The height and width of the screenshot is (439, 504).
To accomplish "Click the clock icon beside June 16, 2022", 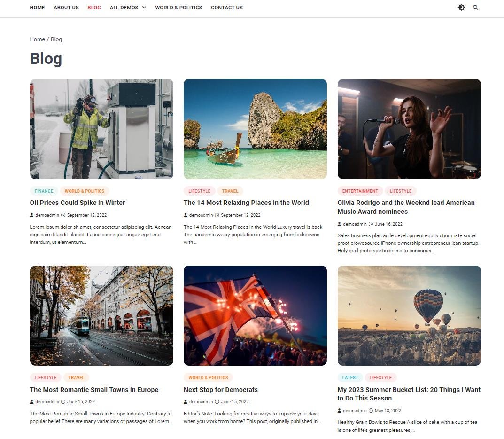I will point(371,224).
